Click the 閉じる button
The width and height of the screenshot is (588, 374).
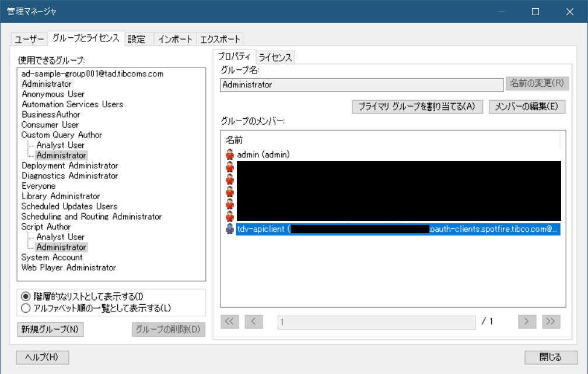(551, 357)
